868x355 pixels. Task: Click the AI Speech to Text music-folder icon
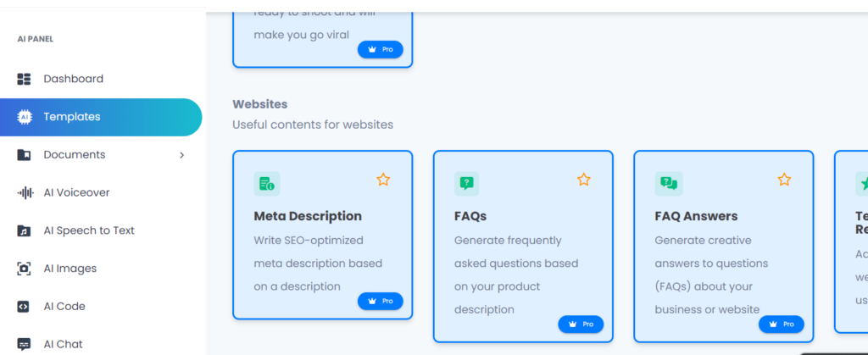[24, 230]
